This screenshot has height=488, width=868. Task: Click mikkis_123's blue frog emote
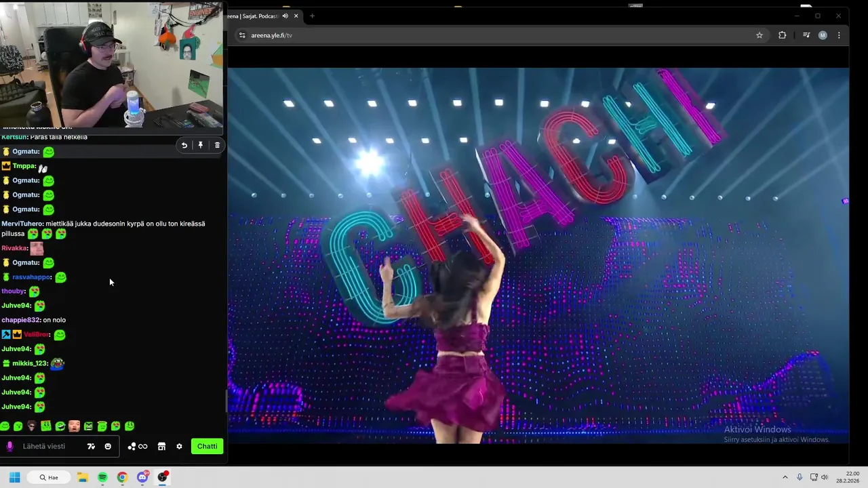pos(58,363)
